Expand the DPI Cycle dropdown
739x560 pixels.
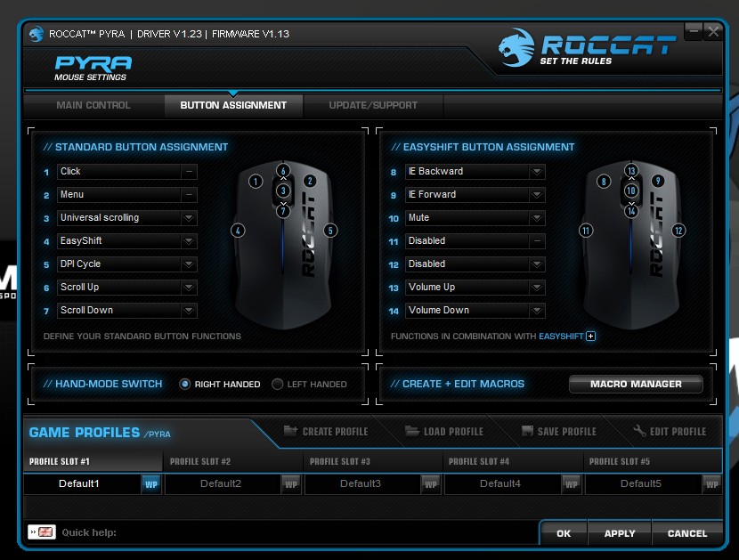(x=189, y=264)
